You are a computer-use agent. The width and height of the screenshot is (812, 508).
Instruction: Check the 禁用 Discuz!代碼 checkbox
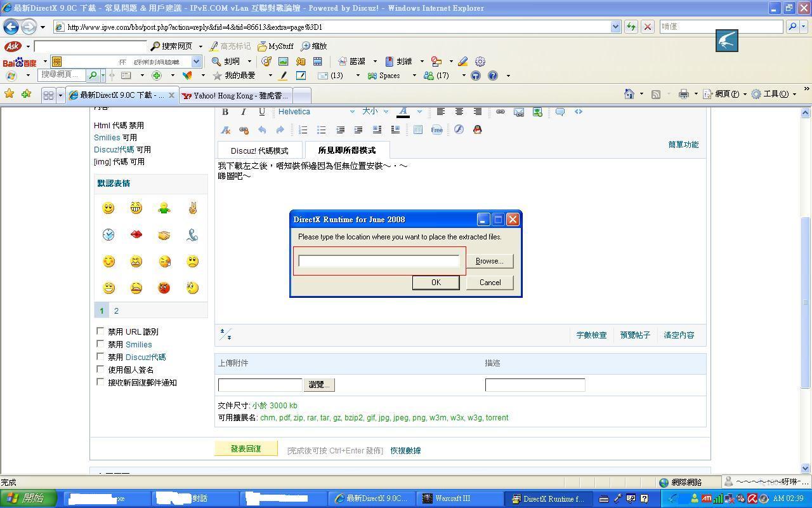pos(100,356)
